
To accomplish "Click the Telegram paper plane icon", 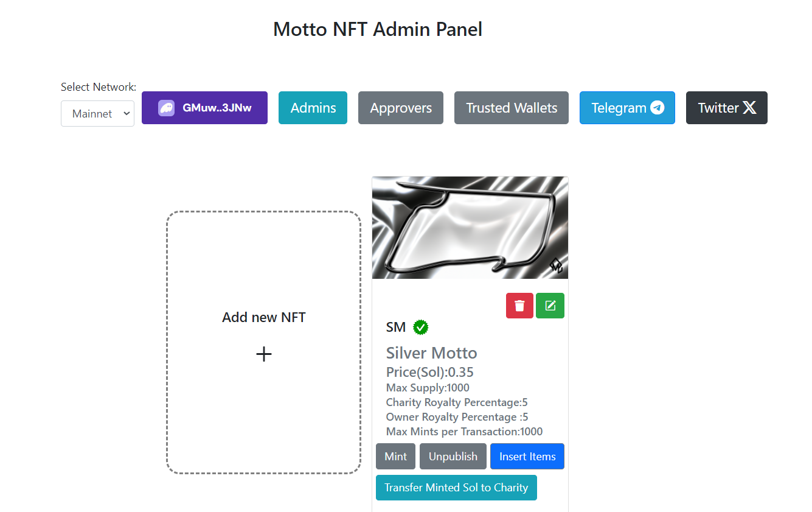I will click(x=657, y=108).
